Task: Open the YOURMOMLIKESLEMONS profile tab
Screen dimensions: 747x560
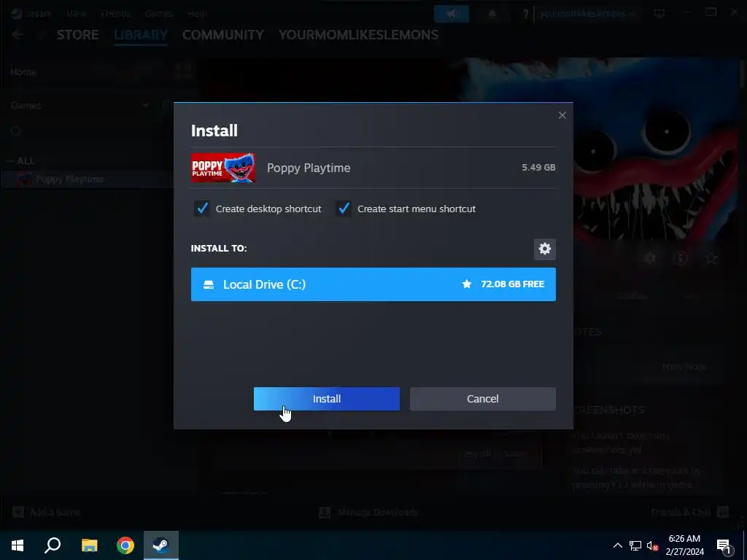Action: [358, 35]
